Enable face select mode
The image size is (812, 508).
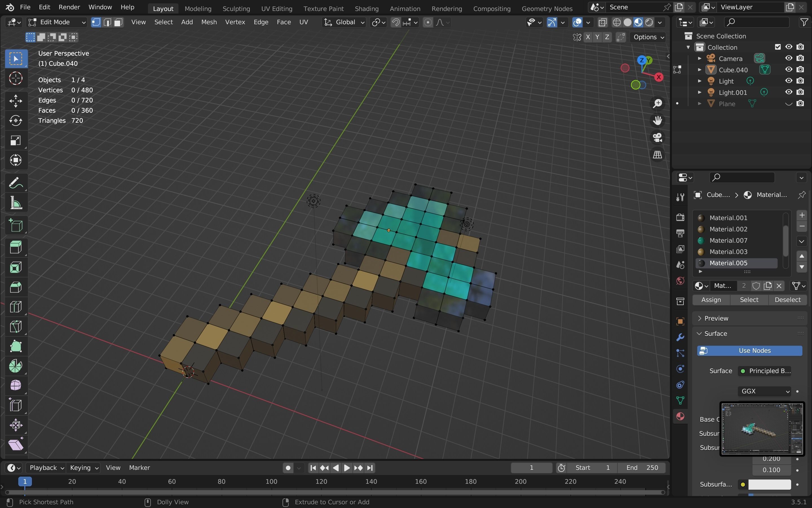(x=118, y=22)
